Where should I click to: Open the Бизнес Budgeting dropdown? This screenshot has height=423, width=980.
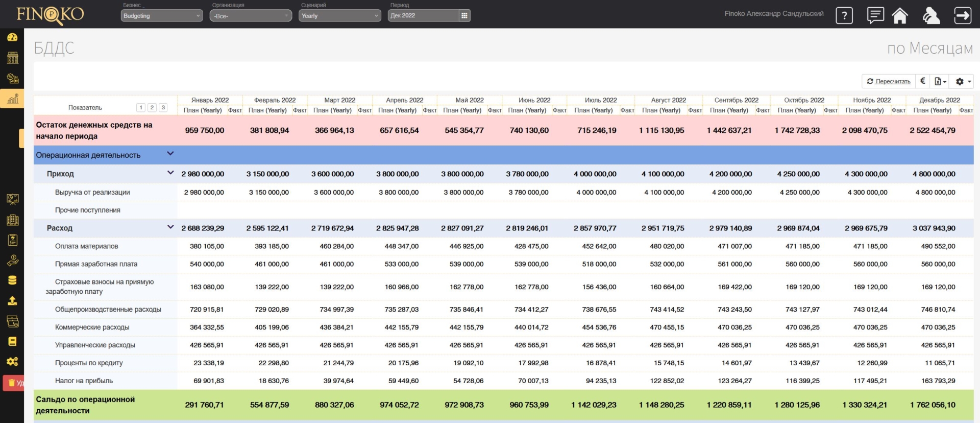(162, 16)
